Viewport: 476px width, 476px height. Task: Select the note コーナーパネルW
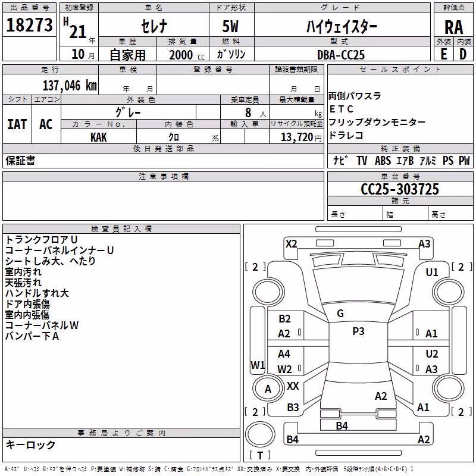[x=42, y=325]
